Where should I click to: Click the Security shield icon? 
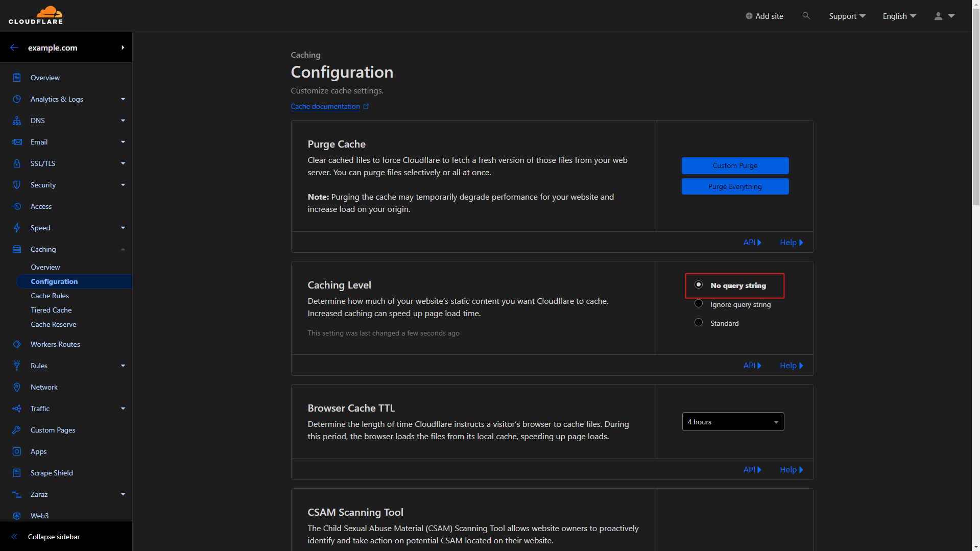[x=17, y=185]
